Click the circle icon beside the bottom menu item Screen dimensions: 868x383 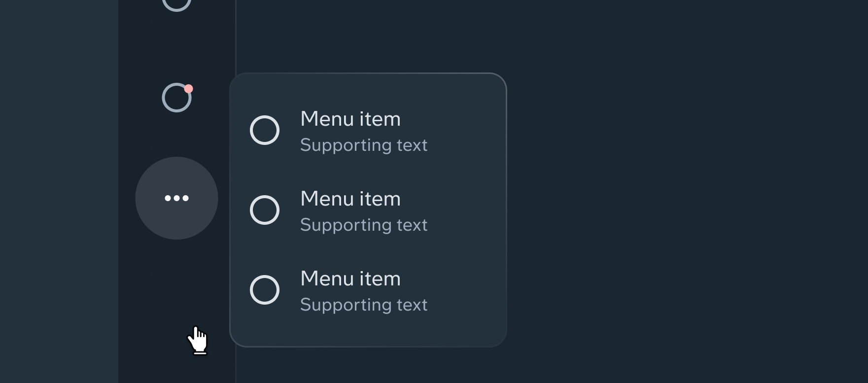pos(265,289)
